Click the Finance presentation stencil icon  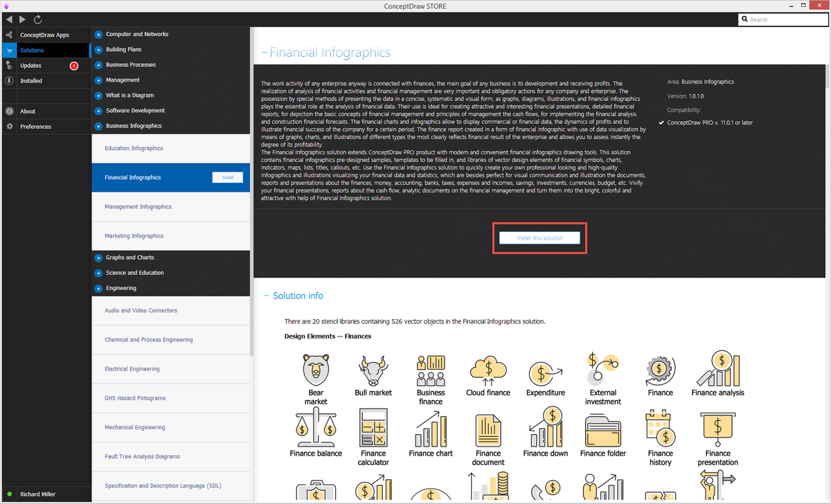coord(718,429)
